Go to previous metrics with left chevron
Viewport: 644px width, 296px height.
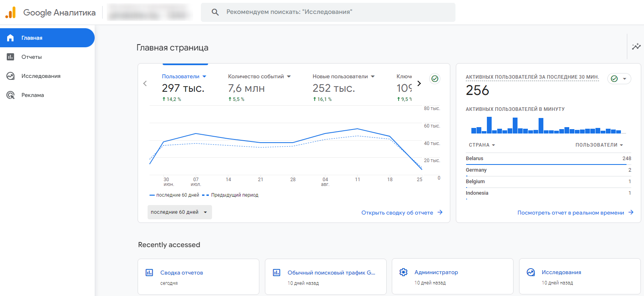145,83
